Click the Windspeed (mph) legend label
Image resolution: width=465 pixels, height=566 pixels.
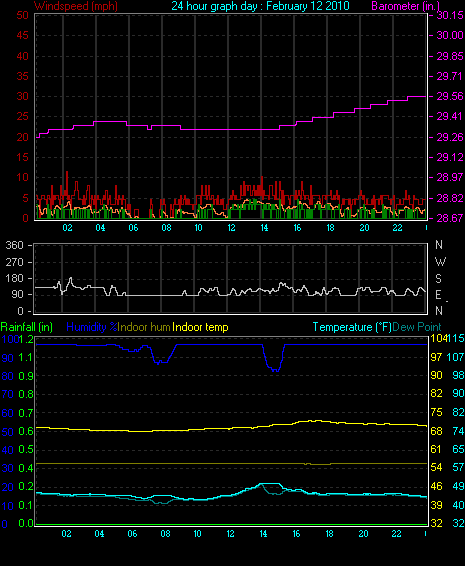(76, 6)
